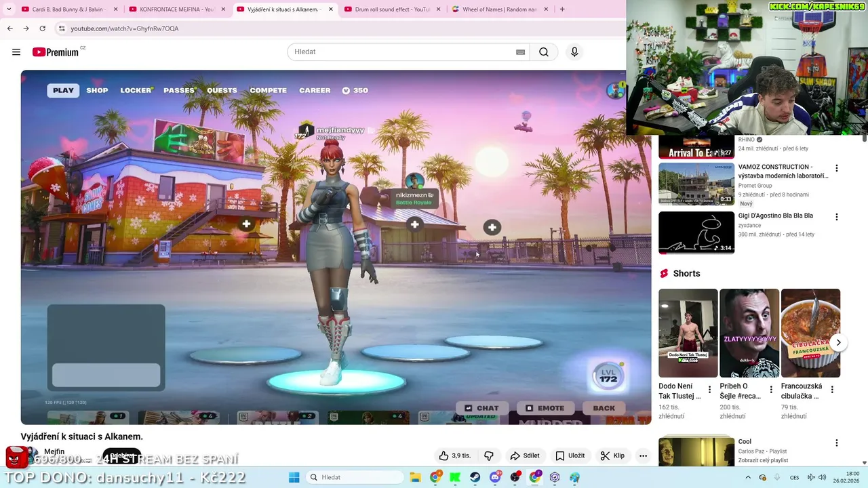Go forward with browser forward arrow

click(26, 28)
